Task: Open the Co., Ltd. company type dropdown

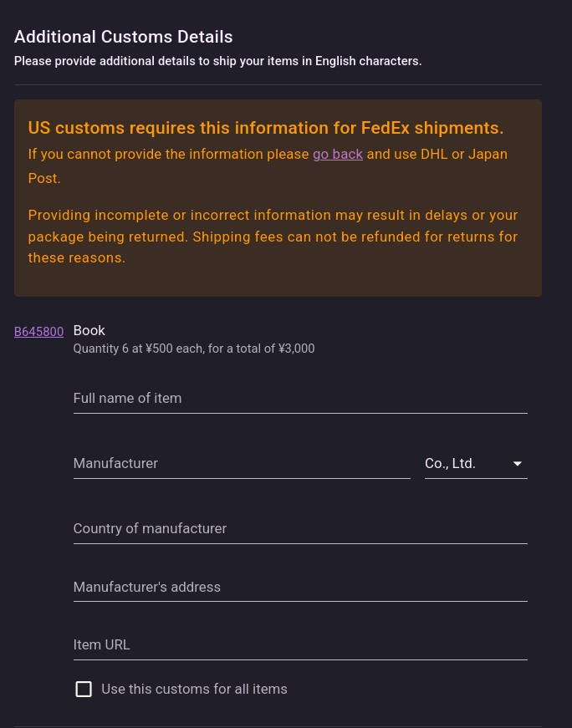Action: click(476, 463)
